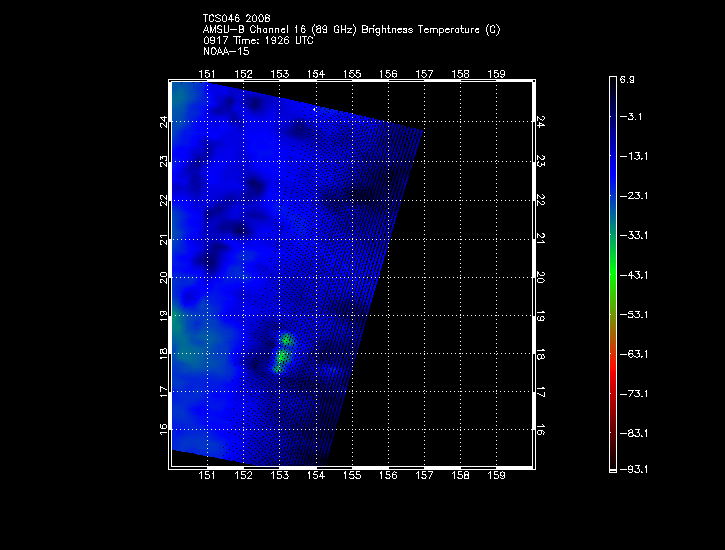725x550 pixels.
Task: Click the 155 longitude label on the bottom axis
Action: click(352, 477)
